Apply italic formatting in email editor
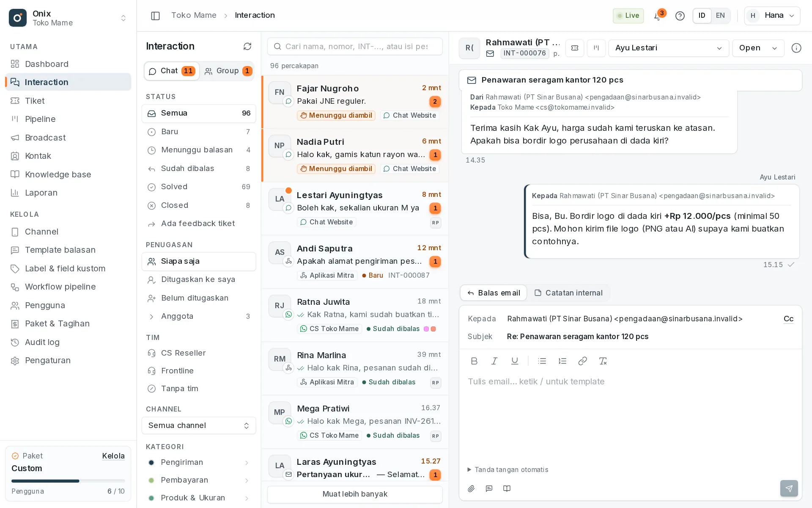The width and height of the screenshot is (812, 508). coord(494,361)
